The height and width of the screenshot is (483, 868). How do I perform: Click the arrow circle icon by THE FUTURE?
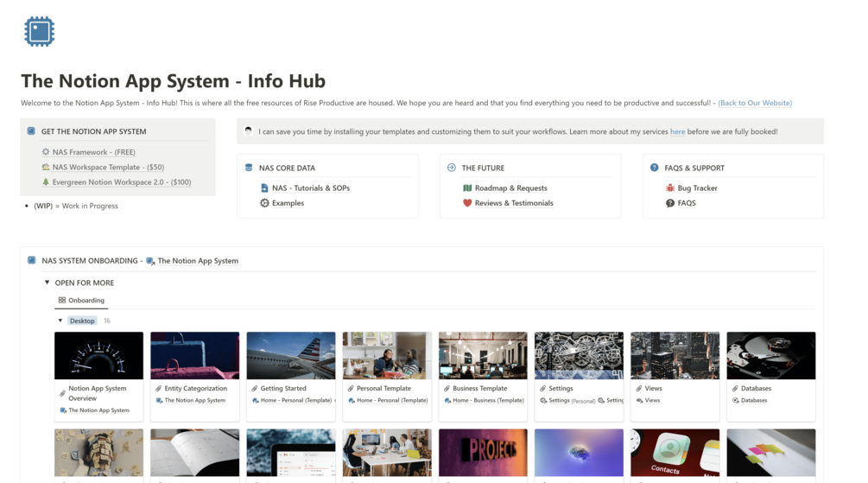pyautogui.click(x=451, y=168)
